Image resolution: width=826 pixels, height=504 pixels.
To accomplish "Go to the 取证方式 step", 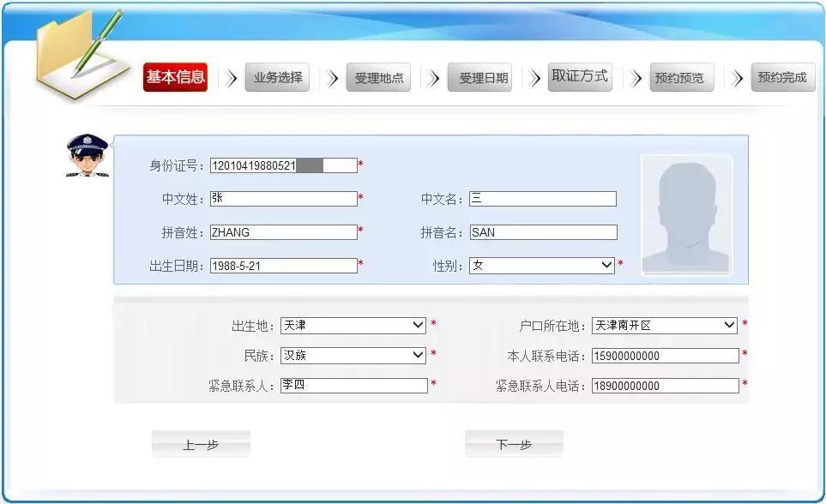I will coord(579,75).
